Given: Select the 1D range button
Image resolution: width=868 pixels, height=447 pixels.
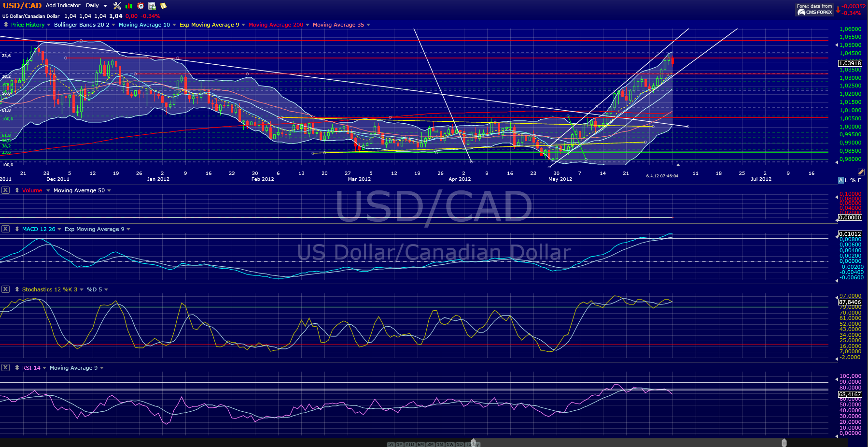Looking at the screenshot, I should (460, 444).
